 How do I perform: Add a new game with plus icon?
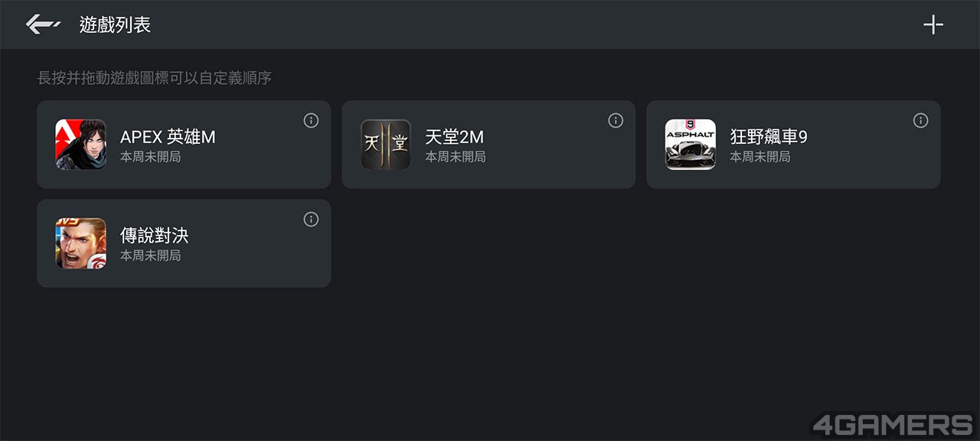tap(933, 24)
